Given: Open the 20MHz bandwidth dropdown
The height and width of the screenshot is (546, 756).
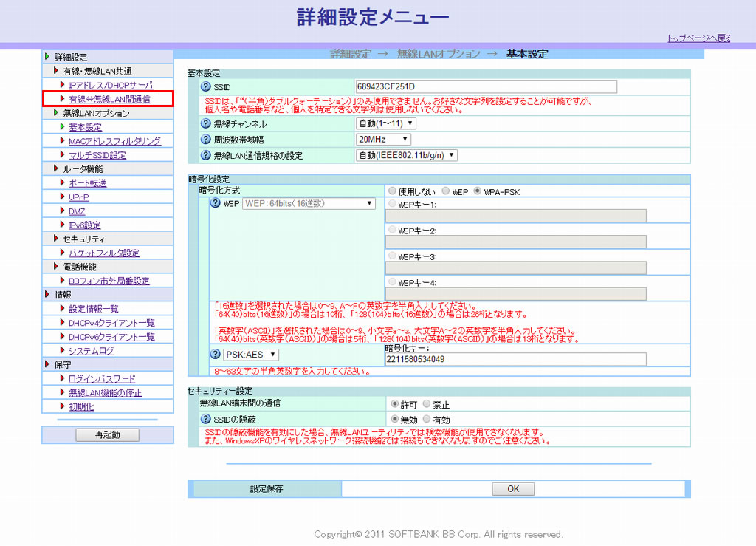Looking at the screenshot, I should point(383,140).
